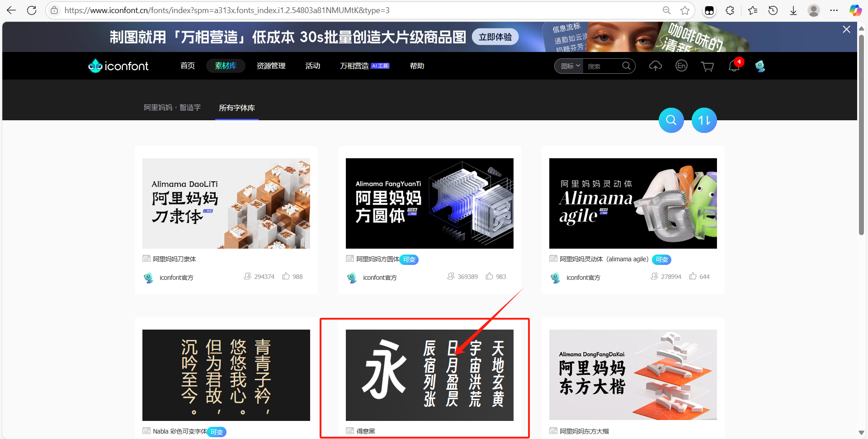Click the round blue sort button
The width and height of the screenshot is (868, 439).
tap(704, 120)
